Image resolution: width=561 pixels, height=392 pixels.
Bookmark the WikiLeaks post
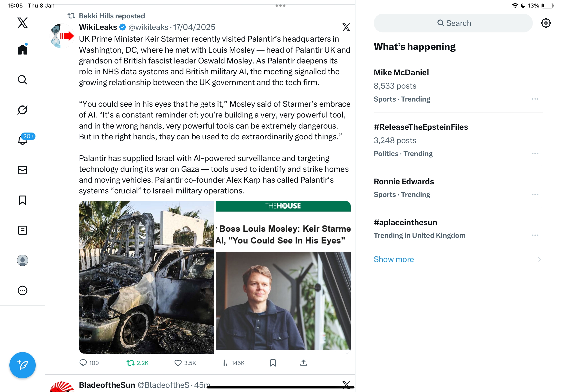tap(273, 363)
